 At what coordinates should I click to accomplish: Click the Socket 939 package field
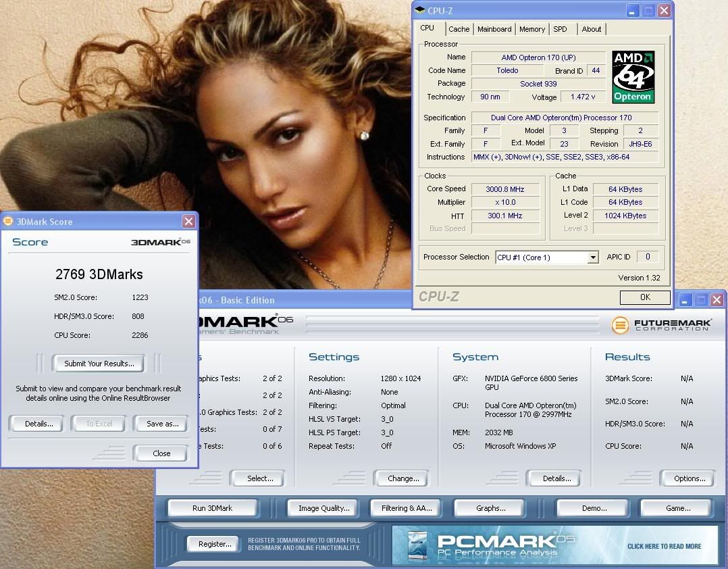[539, 84]
